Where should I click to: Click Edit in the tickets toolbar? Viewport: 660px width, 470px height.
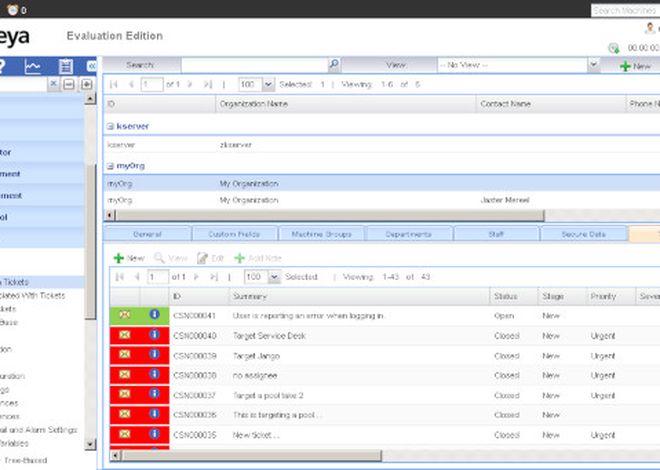click(x=210, y=258)
